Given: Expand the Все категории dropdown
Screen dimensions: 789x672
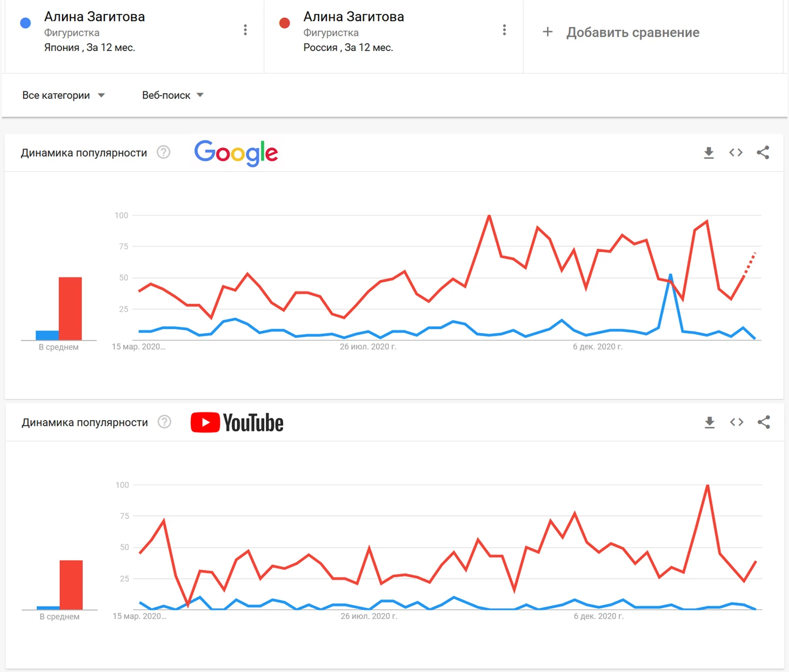Looking at the screenshot, I should (63, 95).
